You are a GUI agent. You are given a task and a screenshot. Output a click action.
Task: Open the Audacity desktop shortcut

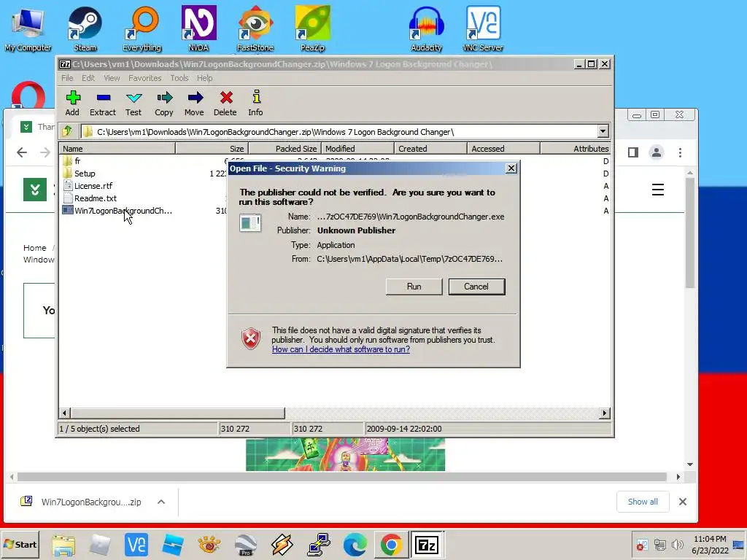pos(426,28)
